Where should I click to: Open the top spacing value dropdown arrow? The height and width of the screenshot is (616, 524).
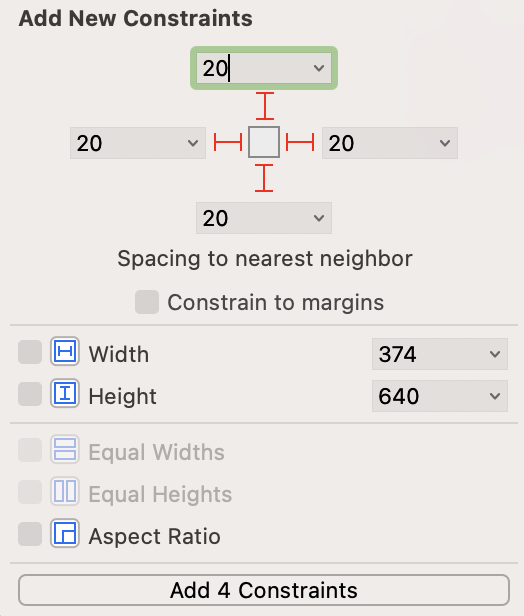pyautogui.click(x=319, y=68)
